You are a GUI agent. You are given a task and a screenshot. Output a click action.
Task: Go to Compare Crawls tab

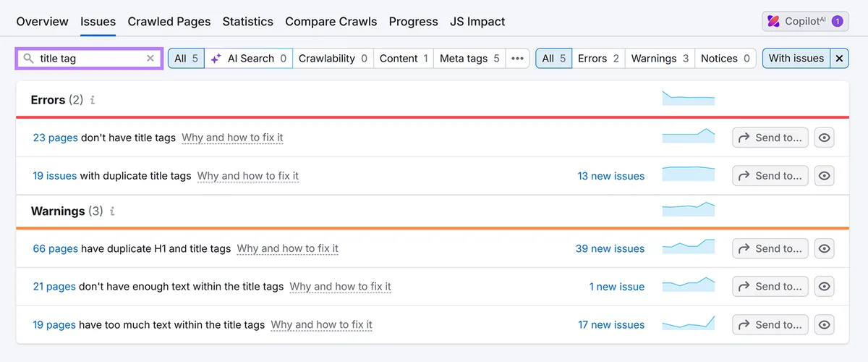[331, 22]
